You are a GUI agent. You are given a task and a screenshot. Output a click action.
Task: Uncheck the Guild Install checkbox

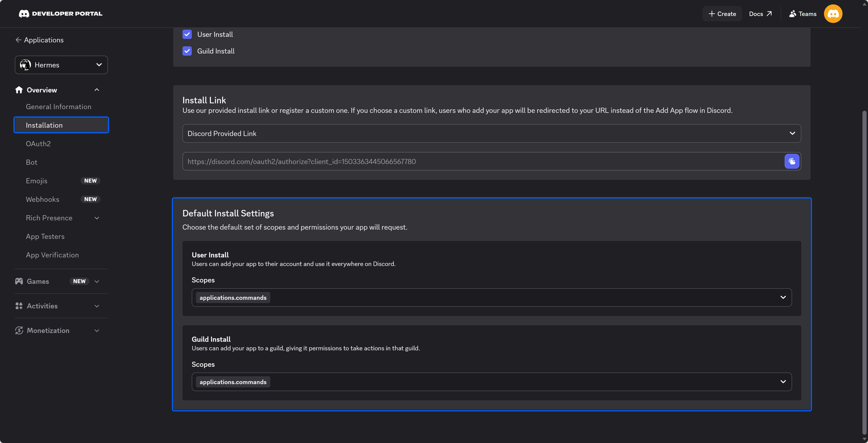(x=187, y=51)
